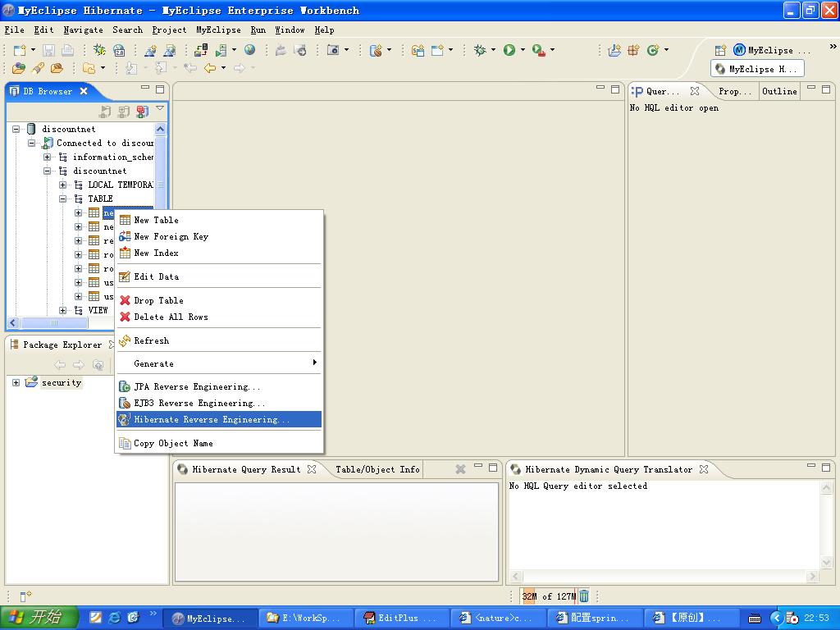The height and width of the screenshot is (630, 840).
Task: Open the New Wizard toolbar icon
Action: tap(21, 49)
